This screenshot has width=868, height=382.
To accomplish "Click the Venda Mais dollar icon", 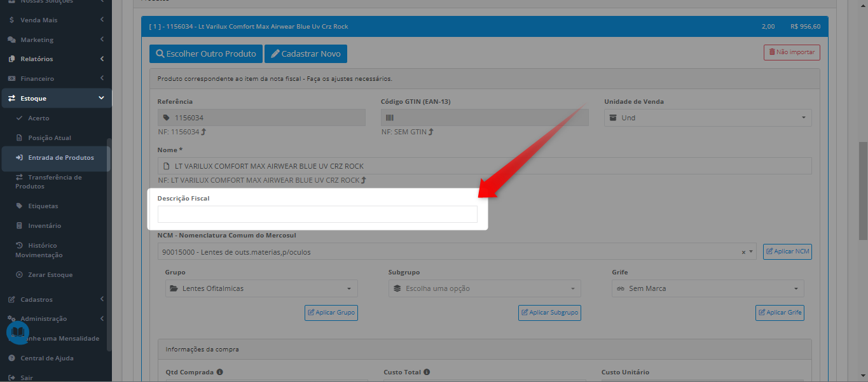I will coord(11,20).
